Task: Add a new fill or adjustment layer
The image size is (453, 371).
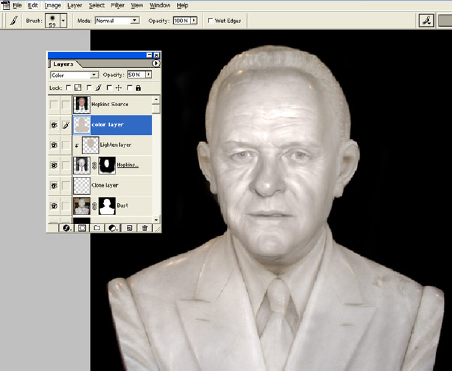Action: coord(113,228)
